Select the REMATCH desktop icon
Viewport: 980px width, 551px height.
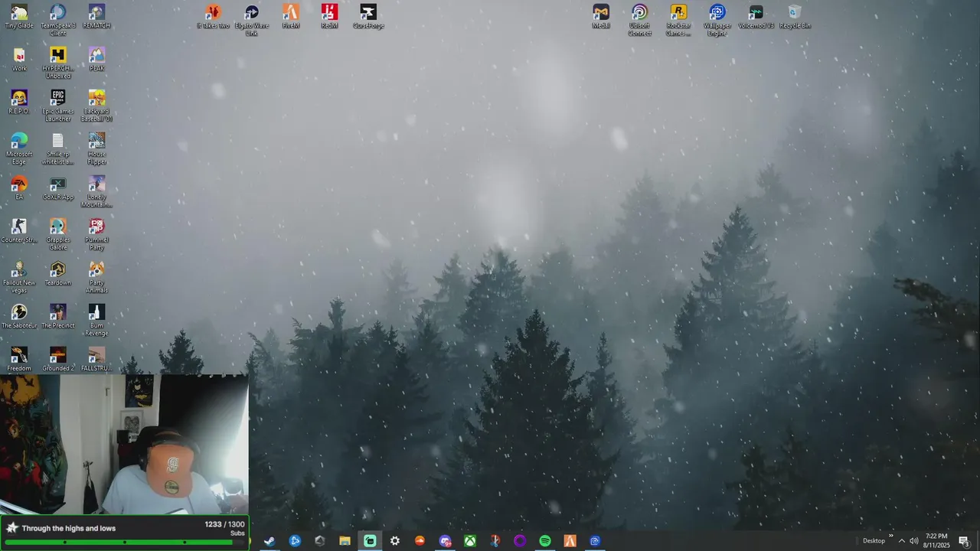tap(96, 16)
